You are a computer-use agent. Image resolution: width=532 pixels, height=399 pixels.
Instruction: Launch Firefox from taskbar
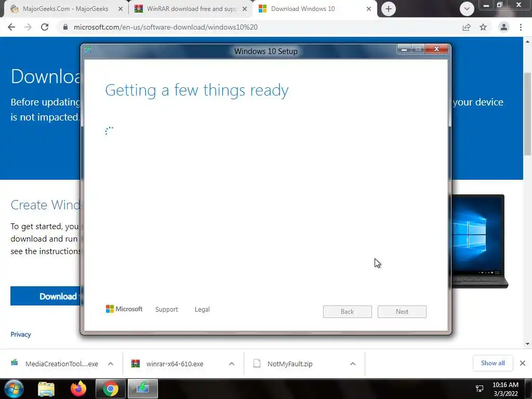(x=78, y=389)
